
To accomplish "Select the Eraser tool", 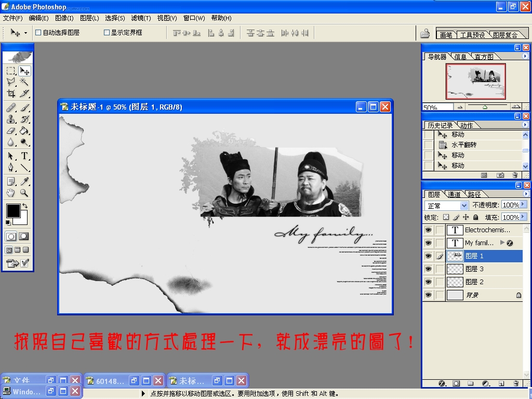I will point(11,130).
